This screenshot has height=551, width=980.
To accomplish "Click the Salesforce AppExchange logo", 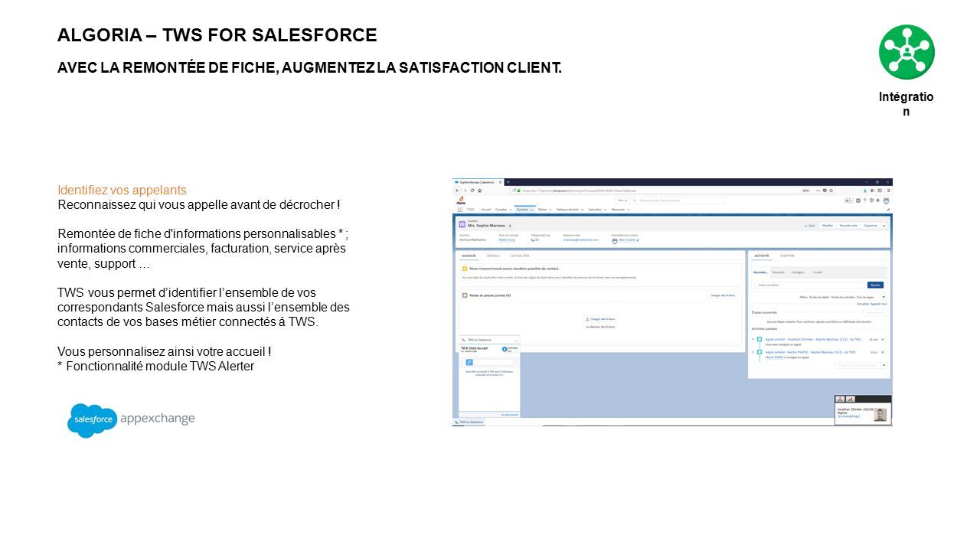I will (x=131, y=420).
